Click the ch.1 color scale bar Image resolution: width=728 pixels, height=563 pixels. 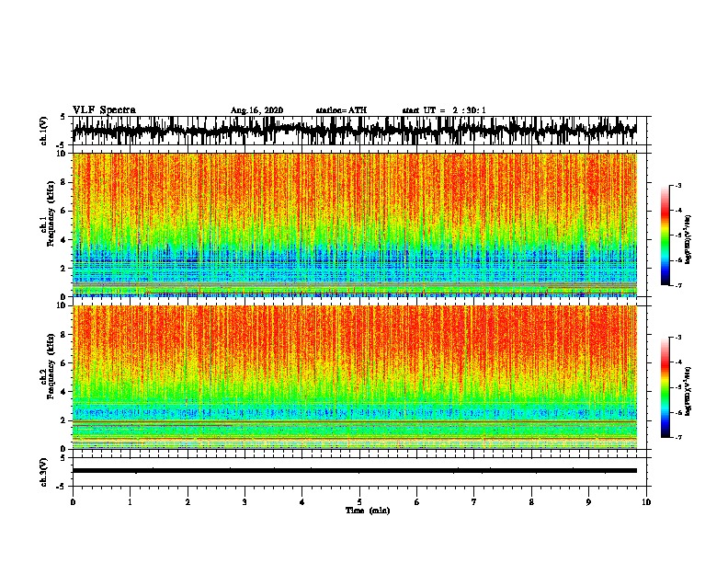(x=665, y=236)
